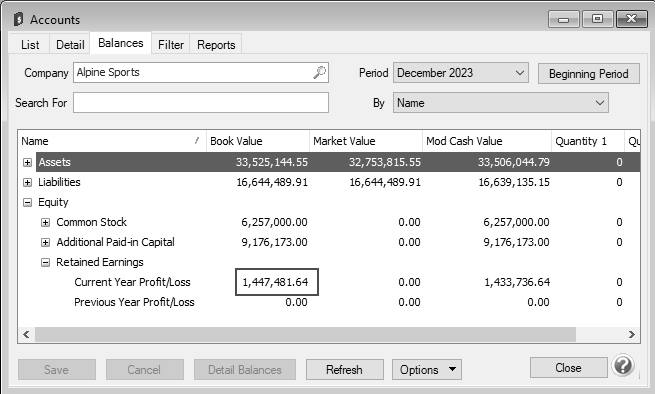Collapse the Retained Earnings node

[x=46, y=262]
